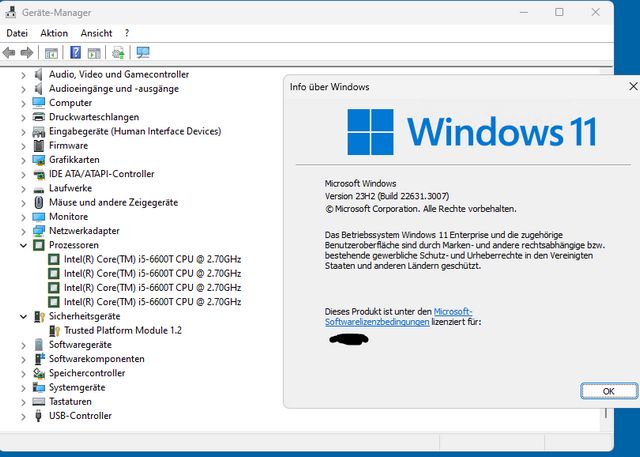
Task: Select the Speichercontroller icon
Action: tap(39, 373)
